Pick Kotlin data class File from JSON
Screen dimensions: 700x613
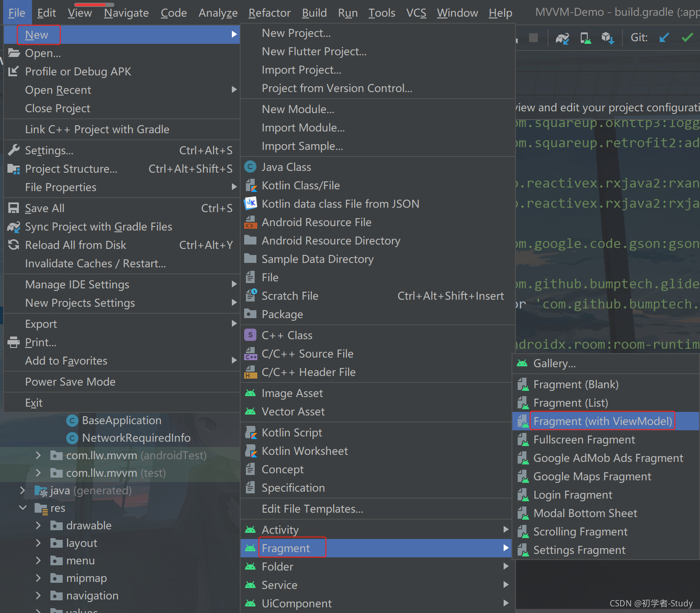(378, 204)
